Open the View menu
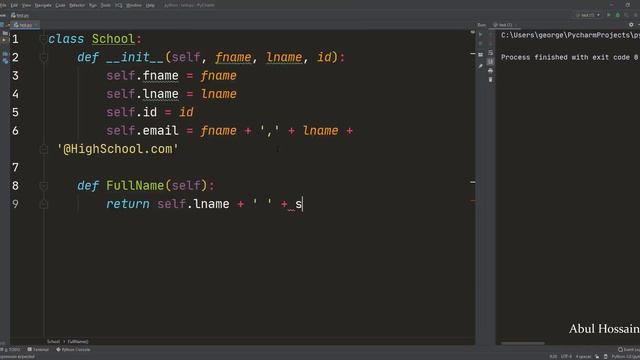The width and height of the screenshot is (640, 360). tap(27, 5)
